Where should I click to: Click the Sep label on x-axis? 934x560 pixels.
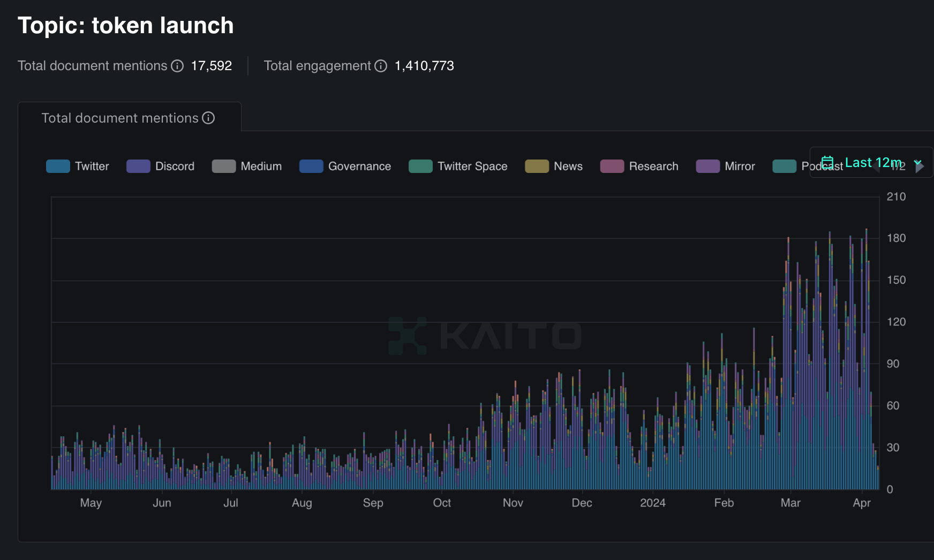coord(373,503)
